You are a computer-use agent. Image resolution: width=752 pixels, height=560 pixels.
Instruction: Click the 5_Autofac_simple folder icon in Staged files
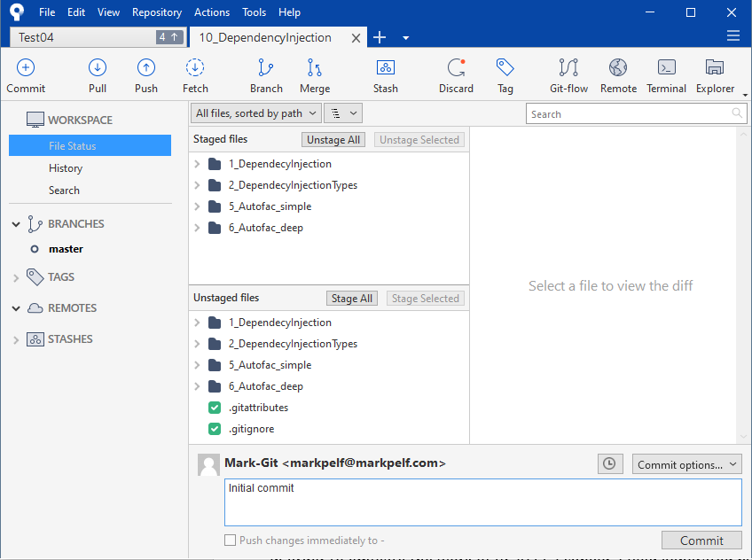pos(215,206)
